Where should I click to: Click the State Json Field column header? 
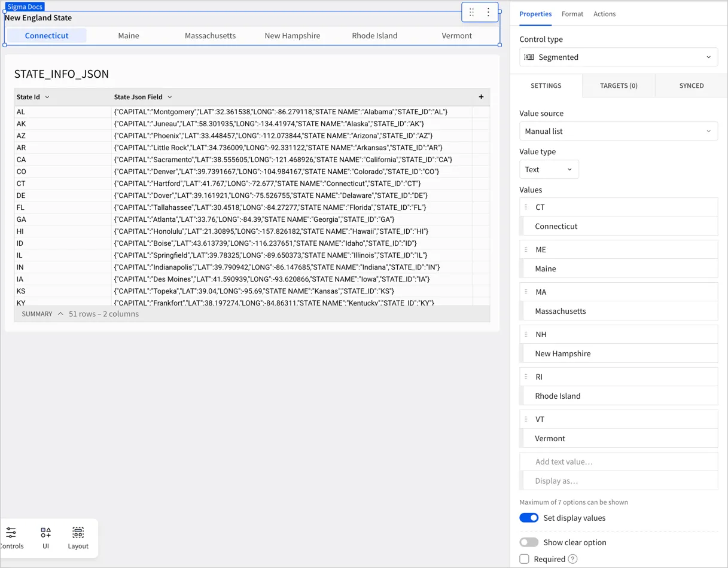tap(292, 97)
